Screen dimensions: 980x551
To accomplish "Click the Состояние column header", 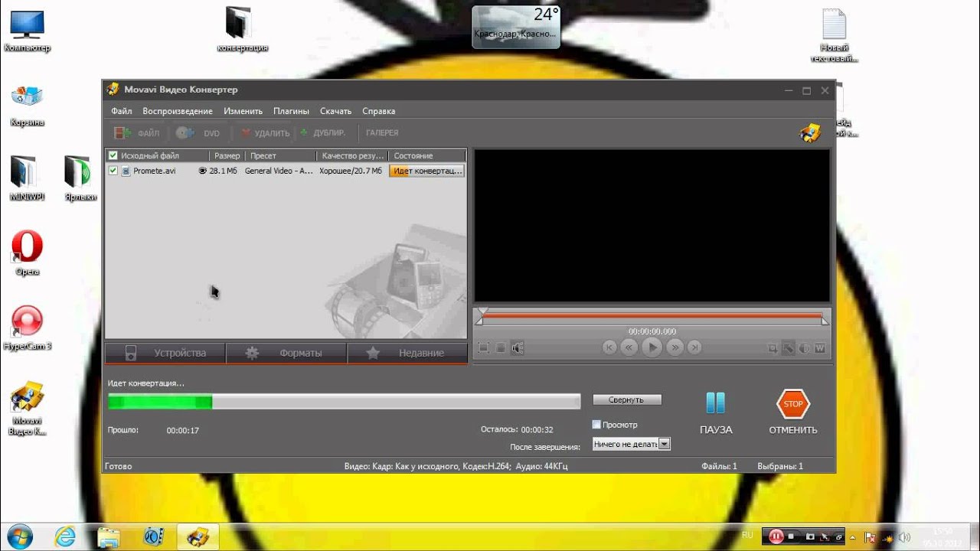I will pyautogui.click(x=427, y=155).
